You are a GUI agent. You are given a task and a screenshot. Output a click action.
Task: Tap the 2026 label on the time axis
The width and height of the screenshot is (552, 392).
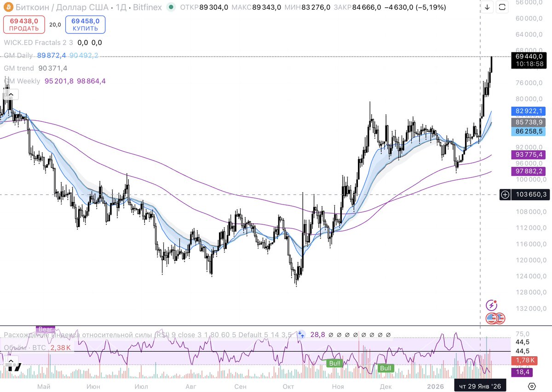click(435, 386)
